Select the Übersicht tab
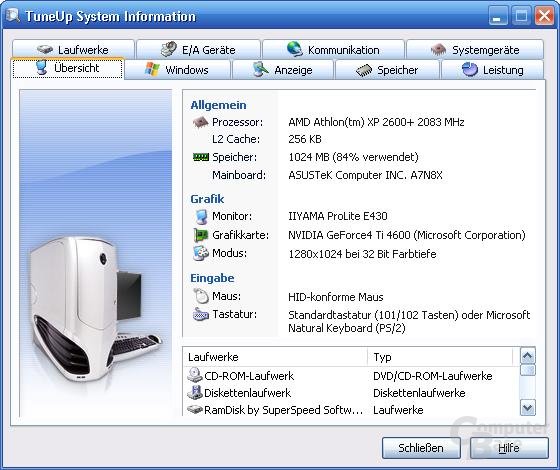The image size is (560, 470). click(68, 68)
